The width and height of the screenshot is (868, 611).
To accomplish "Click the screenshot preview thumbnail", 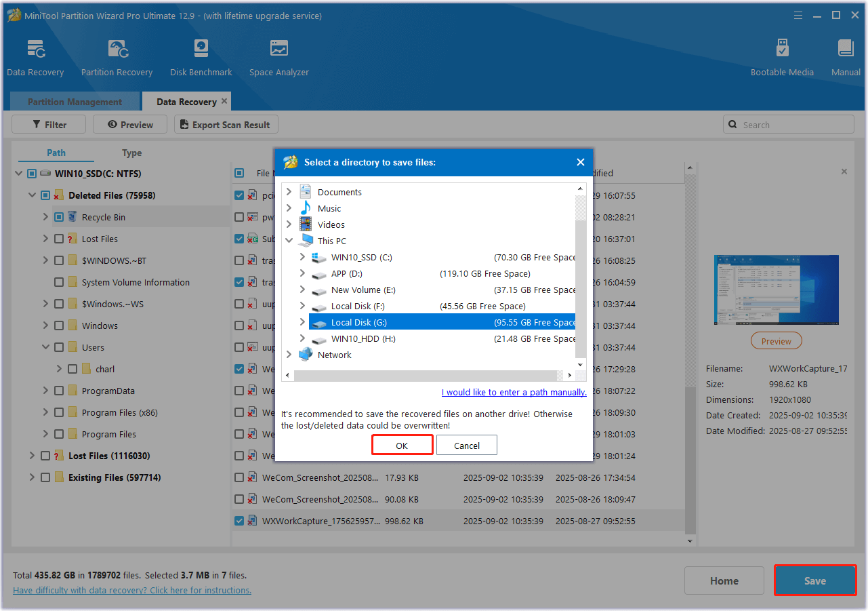I will tap(777, 290).
